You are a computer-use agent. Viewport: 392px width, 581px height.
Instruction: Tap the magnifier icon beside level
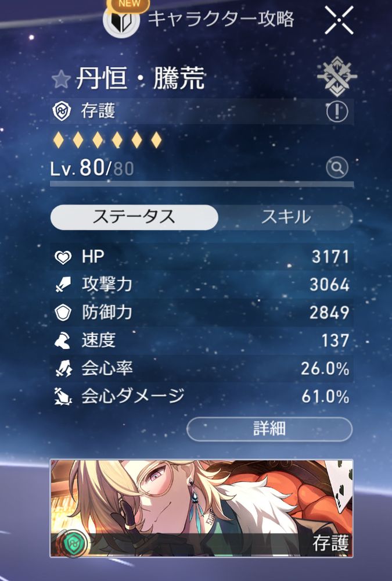coord(337,168)
